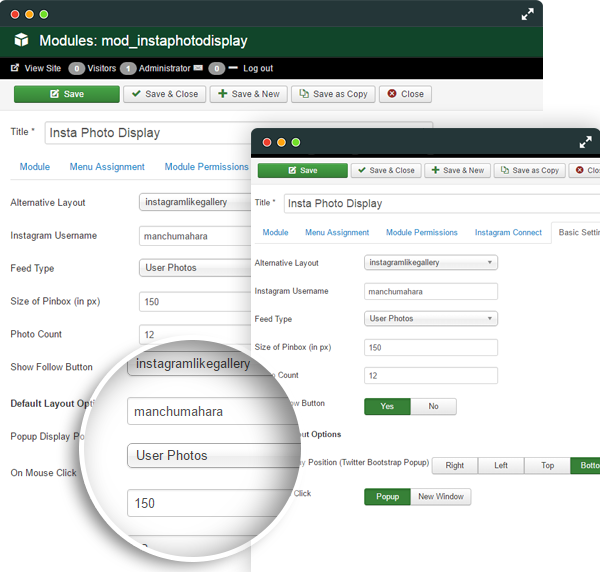Click the green Save button in front window
This screenshot has height=572, width=600.
click(303, 170)
